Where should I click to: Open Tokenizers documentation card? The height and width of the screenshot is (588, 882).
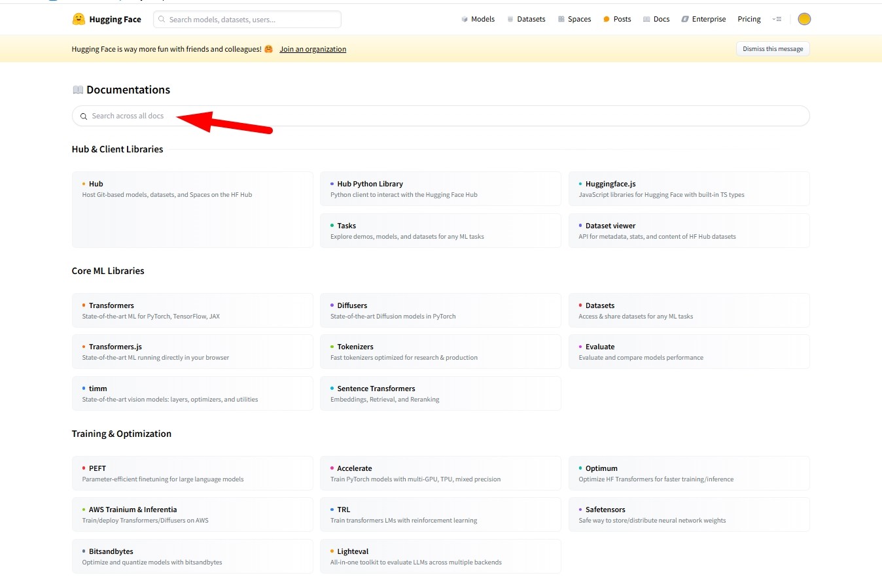(440, 352)
